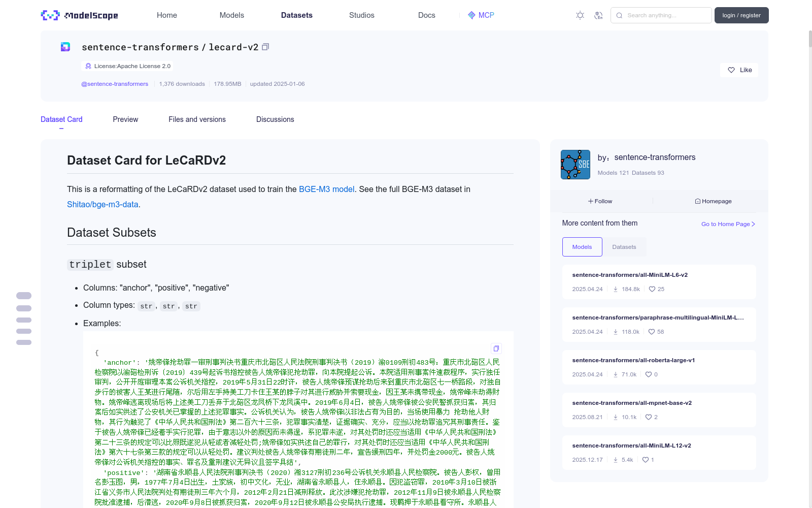Click the 'triplet' subset code label

point(90,265)
